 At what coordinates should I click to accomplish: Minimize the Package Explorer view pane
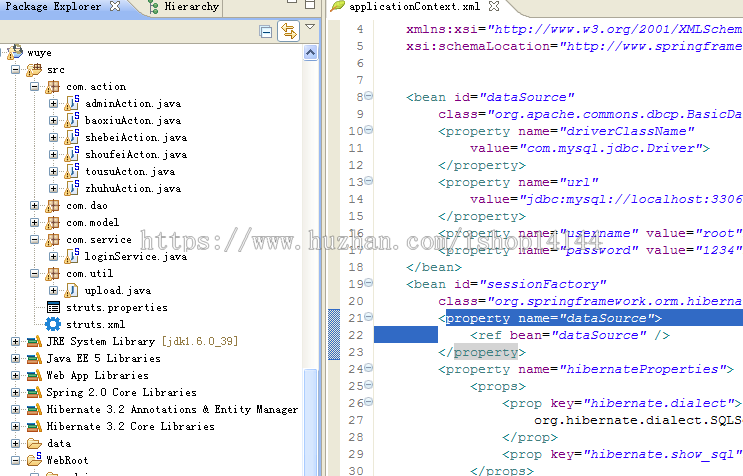(x=292, y=2)
